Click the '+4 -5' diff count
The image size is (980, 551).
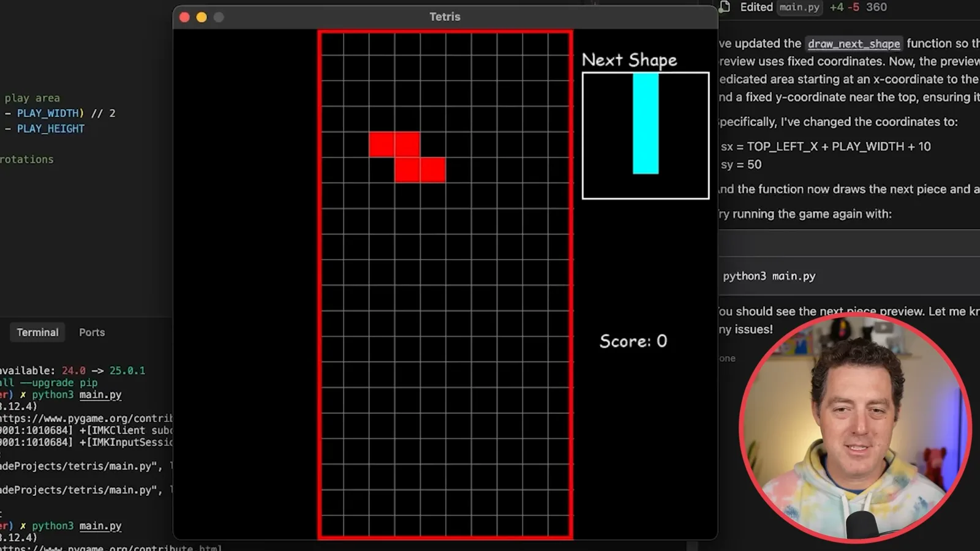tap(845, 7)
